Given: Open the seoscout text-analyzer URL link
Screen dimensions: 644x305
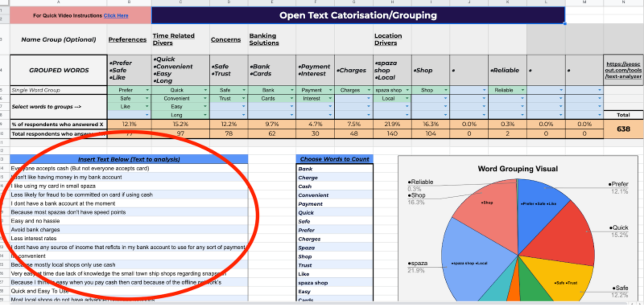Looking at the screenshot, I should click(623, 70).
